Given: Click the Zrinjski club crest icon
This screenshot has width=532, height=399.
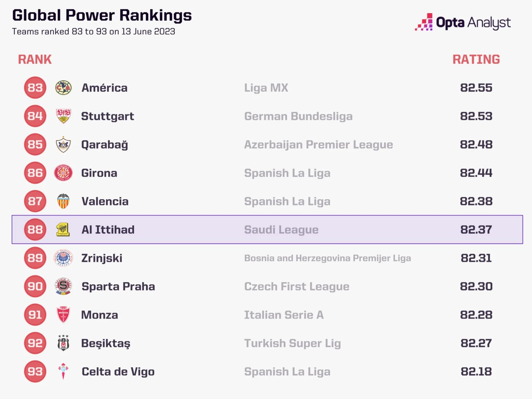Looking at the screenshot, I should 63,258.
